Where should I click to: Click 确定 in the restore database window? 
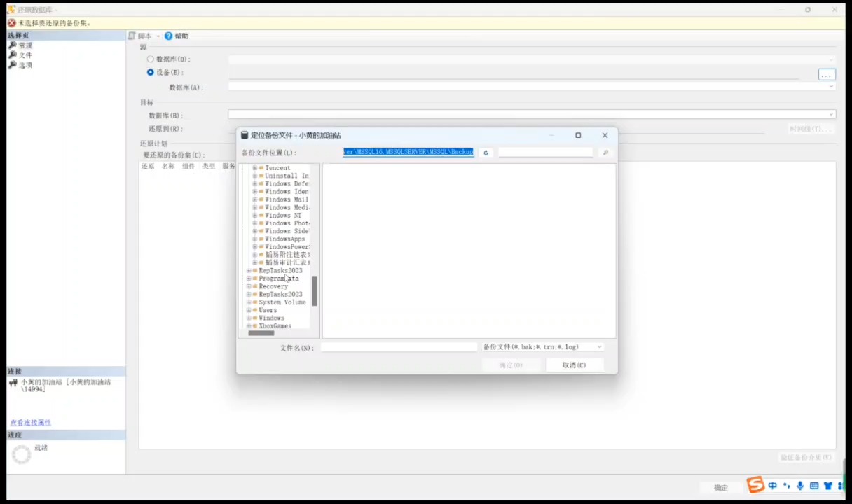pos(721,488)
